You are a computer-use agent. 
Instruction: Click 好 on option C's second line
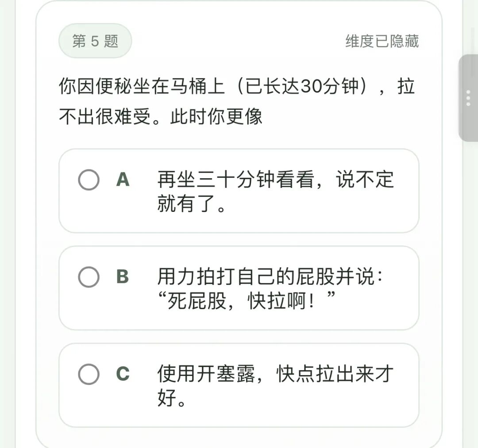click(166, 399)
